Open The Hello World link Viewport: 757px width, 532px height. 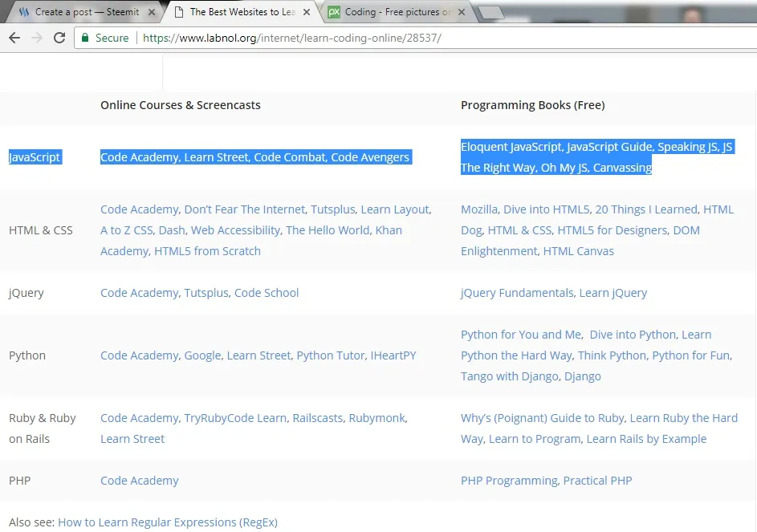point(328,229)
